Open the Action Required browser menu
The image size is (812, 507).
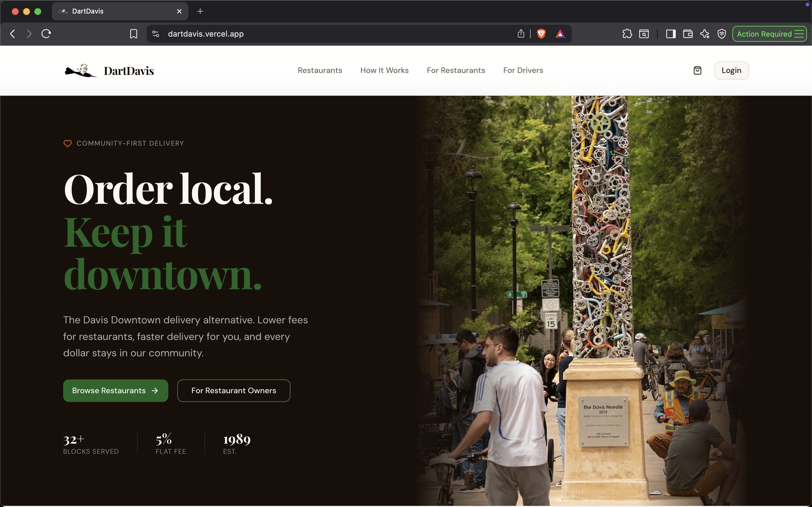769,34
